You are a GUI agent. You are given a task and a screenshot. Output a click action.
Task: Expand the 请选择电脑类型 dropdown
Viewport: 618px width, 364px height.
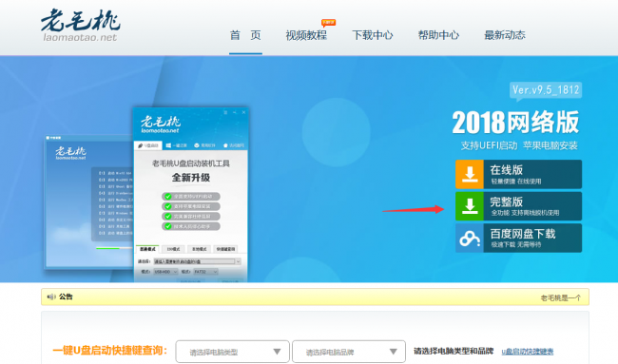(x=233, y=352)
